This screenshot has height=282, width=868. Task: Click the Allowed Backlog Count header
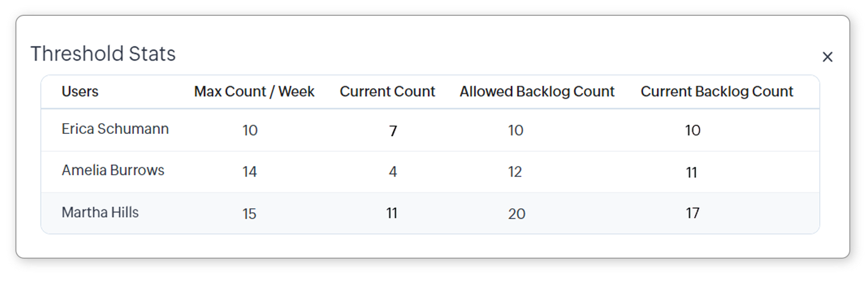pos(537,91)
